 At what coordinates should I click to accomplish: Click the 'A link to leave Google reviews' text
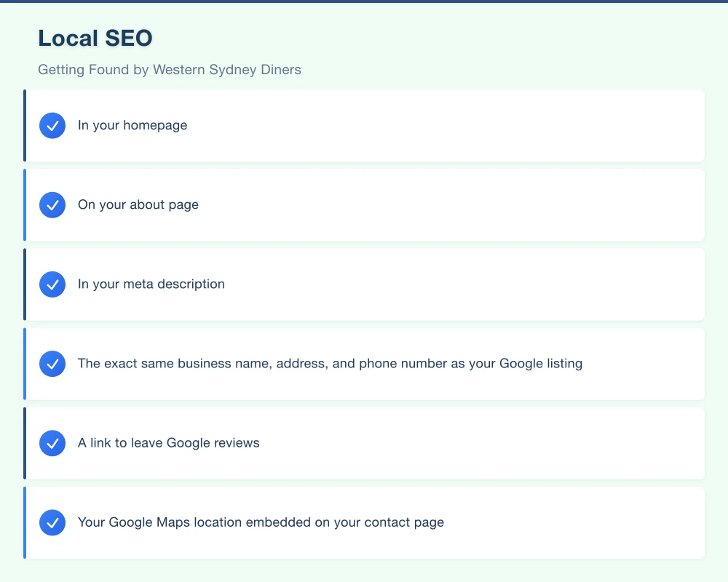(x=169, y=442)
